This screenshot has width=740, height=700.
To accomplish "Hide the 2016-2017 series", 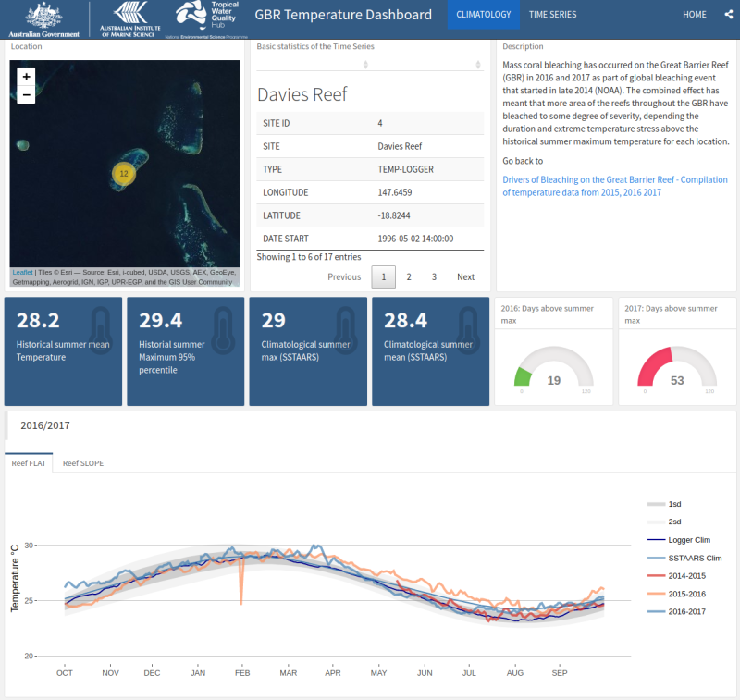I will [x=676, y=611].
